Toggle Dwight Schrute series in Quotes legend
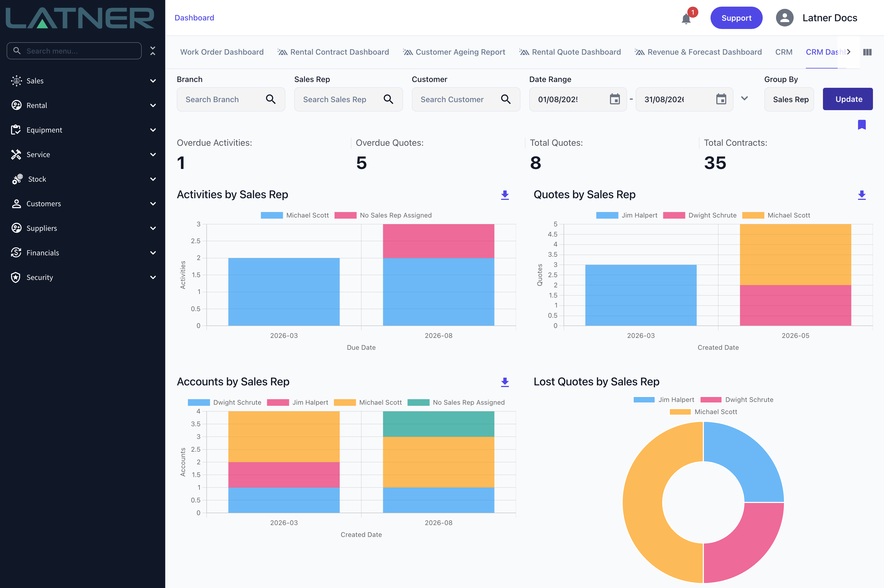 click(700, 215)
